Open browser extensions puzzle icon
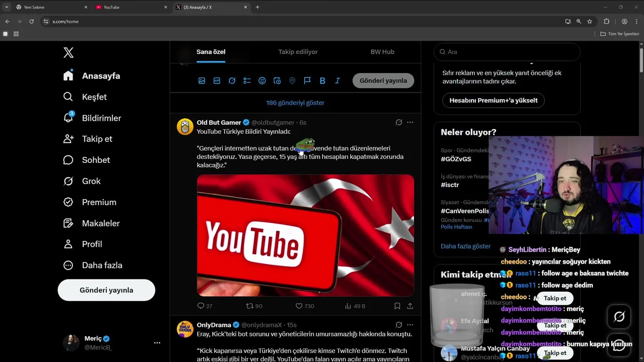Viewport: 644px width, 362px height. click(606, 22)
